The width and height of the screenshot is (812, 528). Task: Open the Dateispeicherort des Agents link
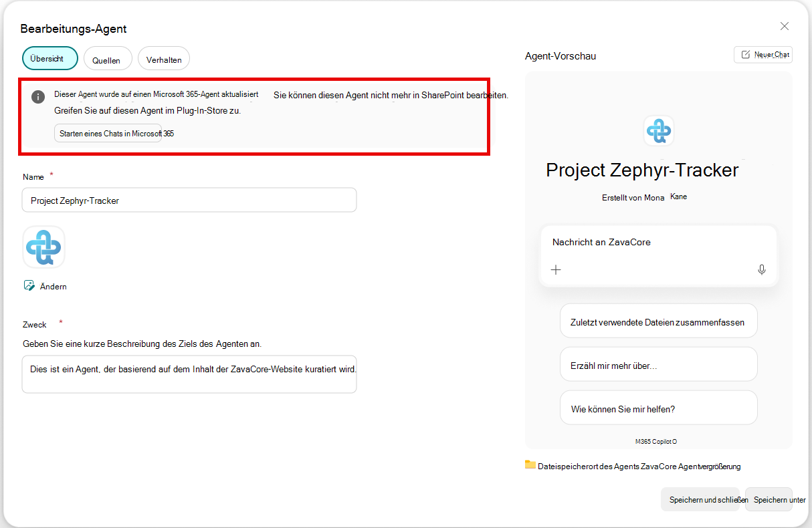coord(639,467)
